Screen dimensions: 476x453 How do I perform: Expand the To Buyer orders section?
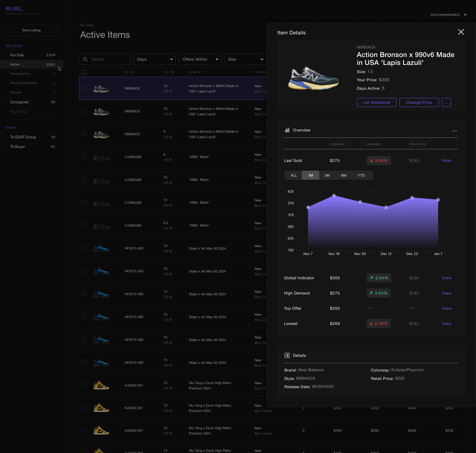pos(6,147)
